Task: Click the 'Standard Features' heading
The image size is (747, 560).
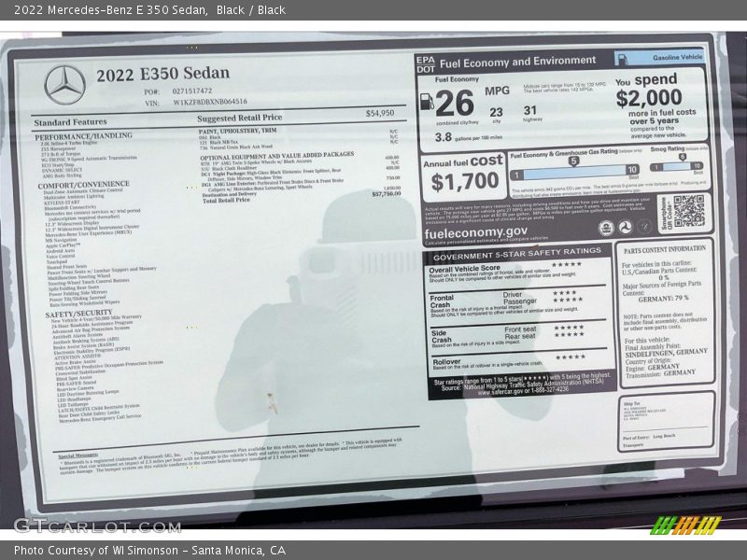Action: [71, 122]
